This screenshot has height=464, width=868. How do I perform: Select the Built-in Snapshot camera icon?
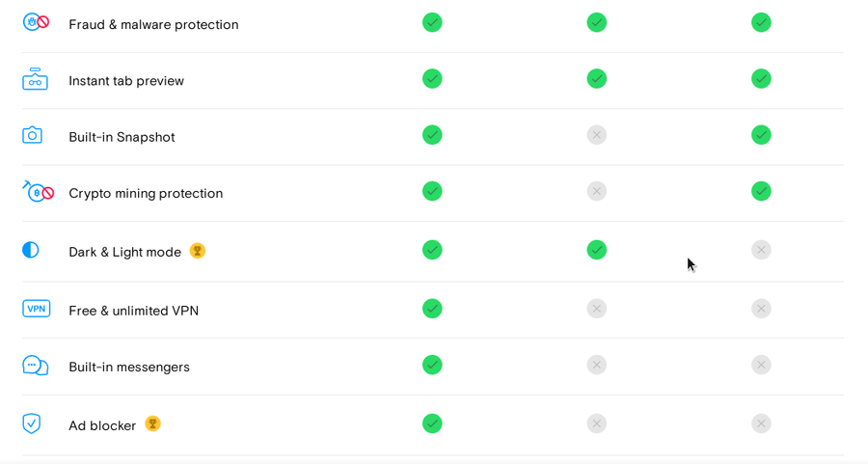[32, 135]
